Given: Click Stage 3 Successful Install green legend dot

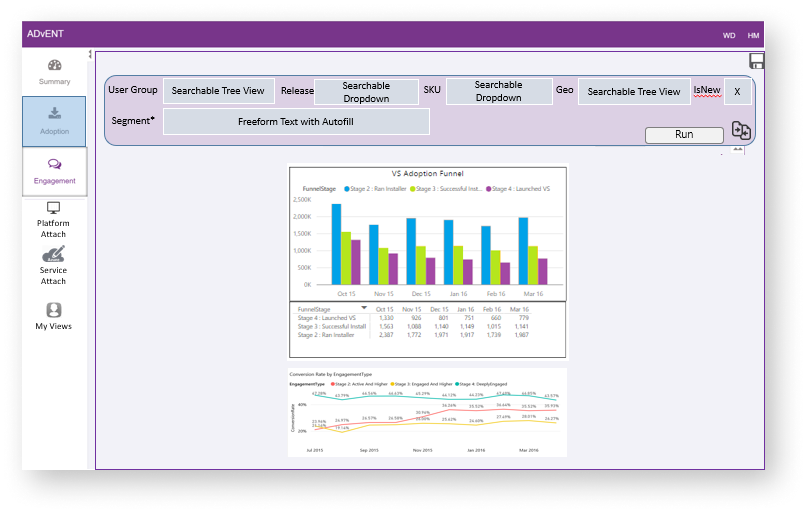Looking at the screenshot, I should point(413,189).
